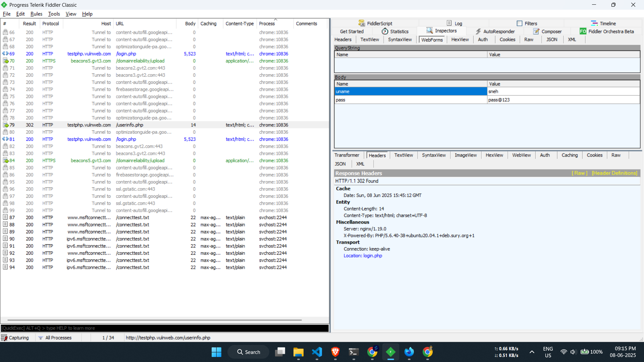Open the request Cookies tab
The width and height of the screenshot is (644, 362).
tap(507, 40)
